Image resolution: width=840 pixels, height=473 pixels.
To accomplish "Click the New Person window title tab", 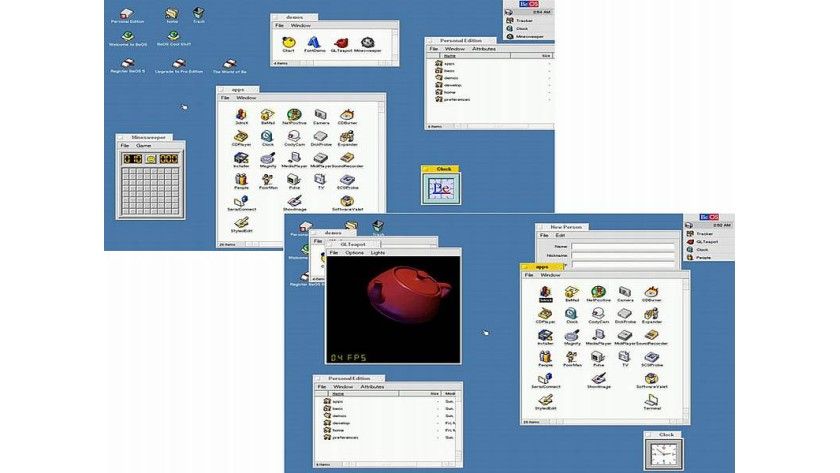I will 561,227.
